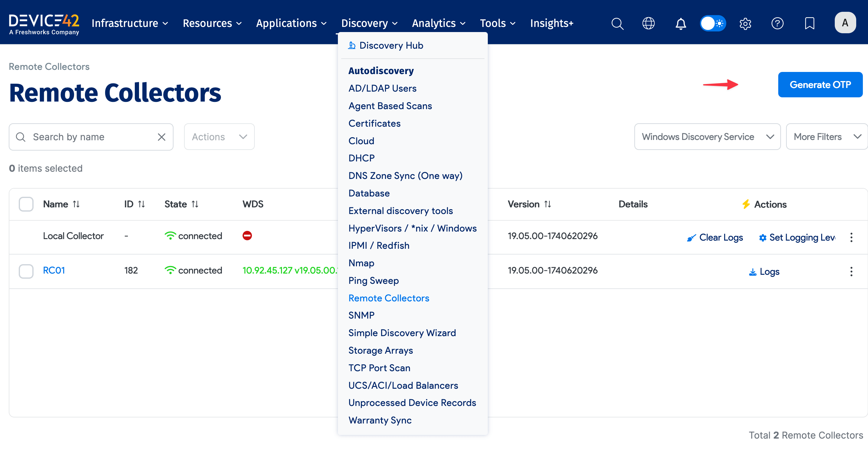Image resolution: width=868 pixels, height=454 pixels.
Task: Open the bookmarks icon
Action: pos(809,24)
